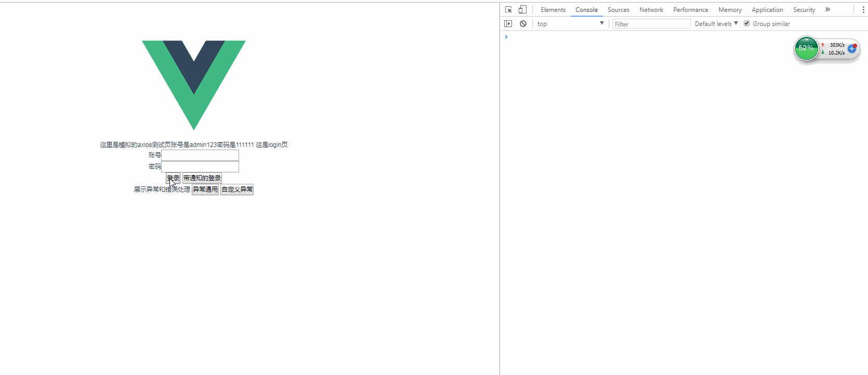Switch to the Network tab
Image resolution: width=868 pixels, height=375 pixels.
(x=651, y=10)
